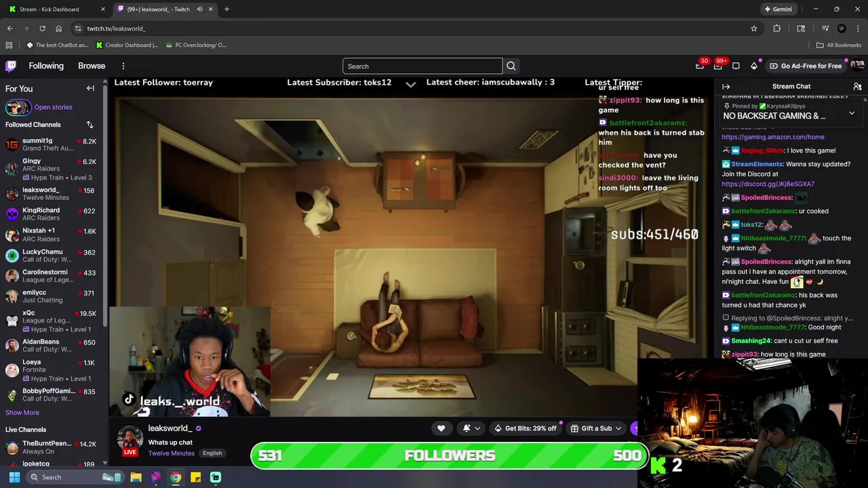The width and height of the screenshot is (868, 488).
Task: Expand the pinned NO BACKSEAT GAMING message
Action: 852,113
